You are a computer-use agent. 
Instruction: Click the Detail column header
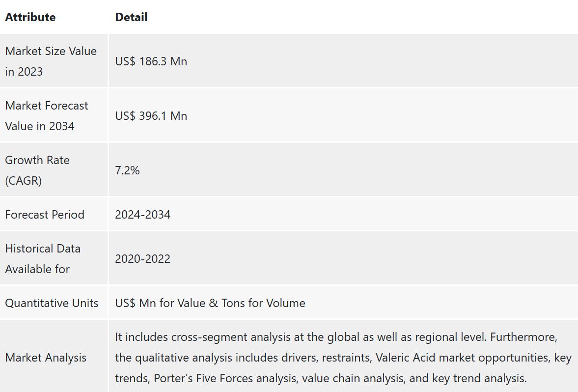(131, 17)
